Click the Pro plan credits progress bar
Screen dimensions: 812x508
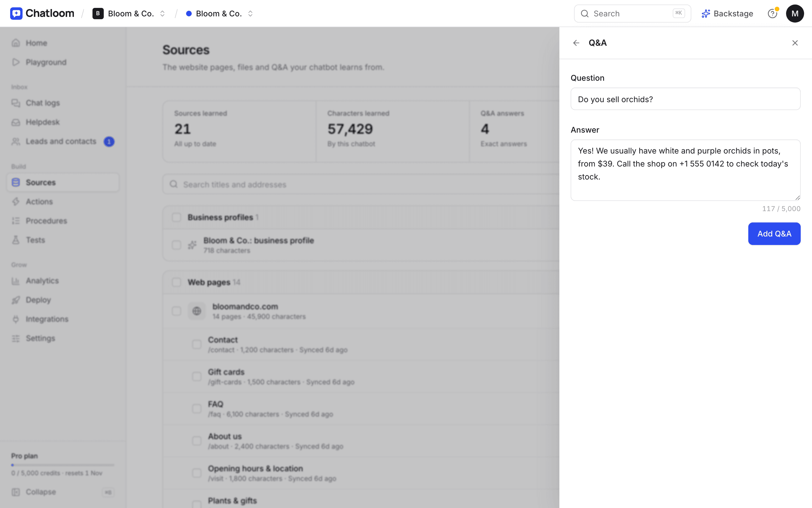pyautogui.click(x=63, y=465)
